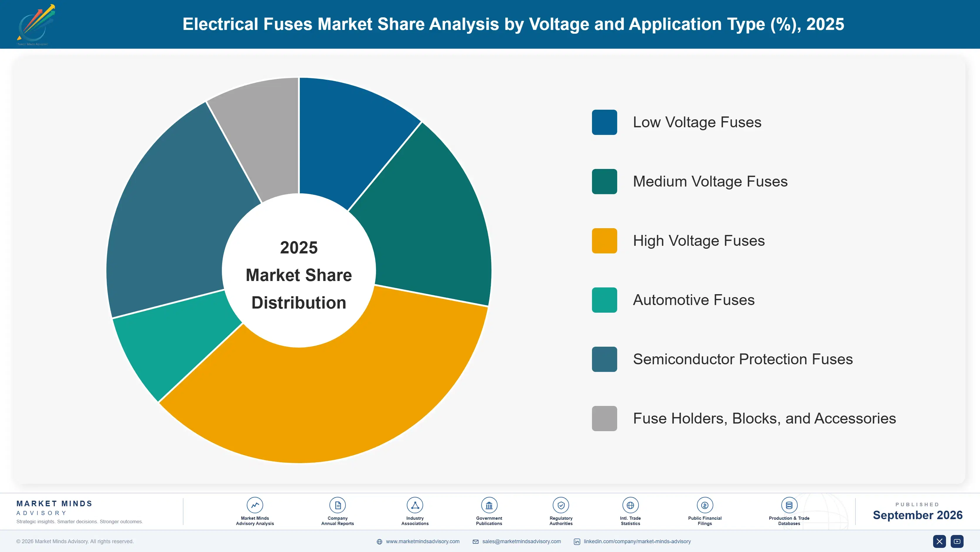Screen dimensions: 980x552
Task: Click the Market Minds Advisory Analysis chart icon
Action: (x=255, y=505)
